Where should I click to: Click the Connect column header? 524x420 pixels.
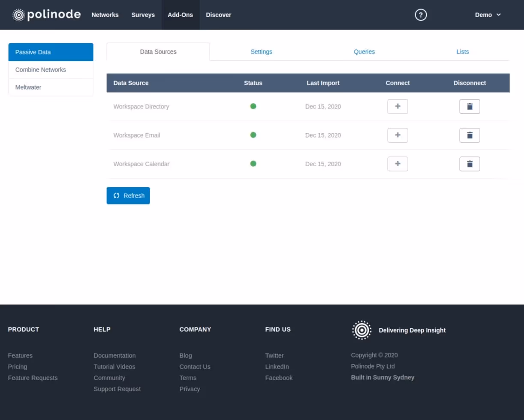coord(398,83)
